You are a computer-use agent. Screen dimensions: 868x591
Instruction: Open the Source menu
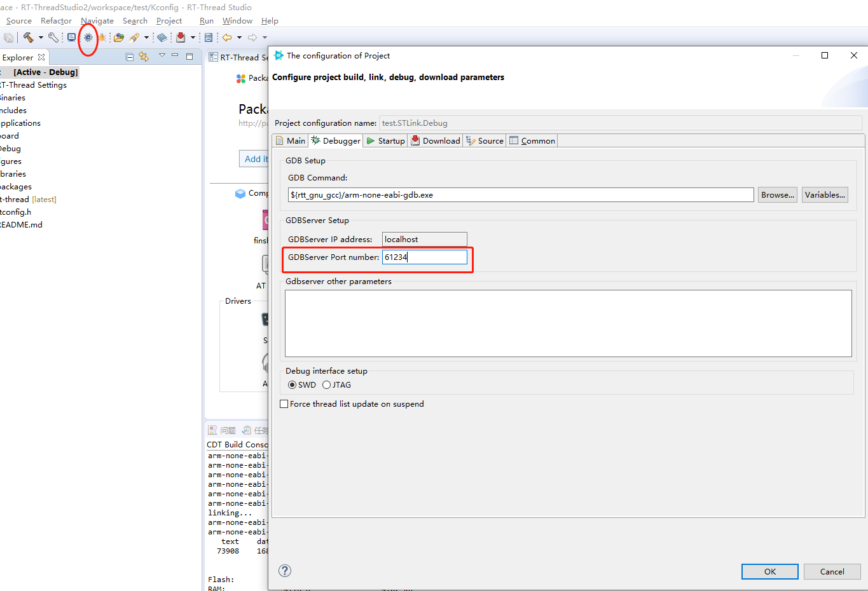19,21
